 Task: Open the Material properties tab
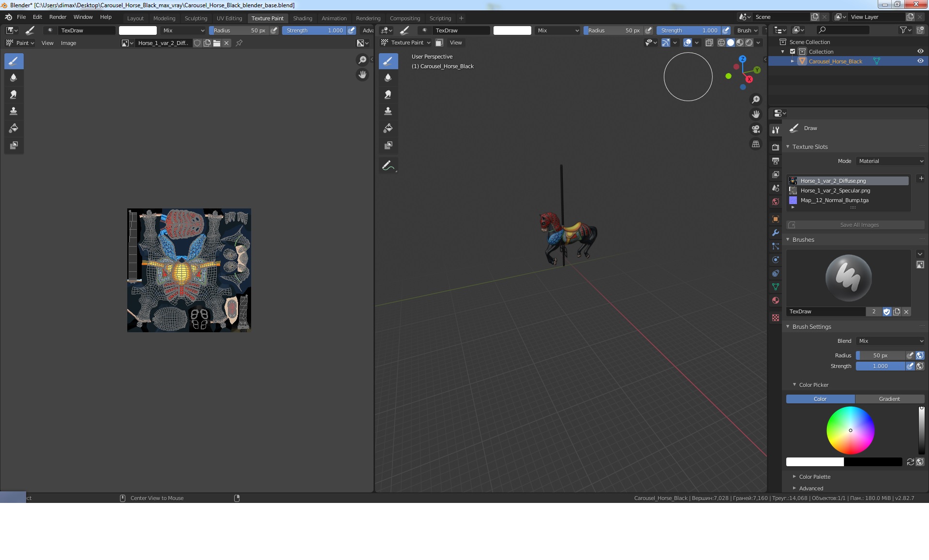point(776,300)
